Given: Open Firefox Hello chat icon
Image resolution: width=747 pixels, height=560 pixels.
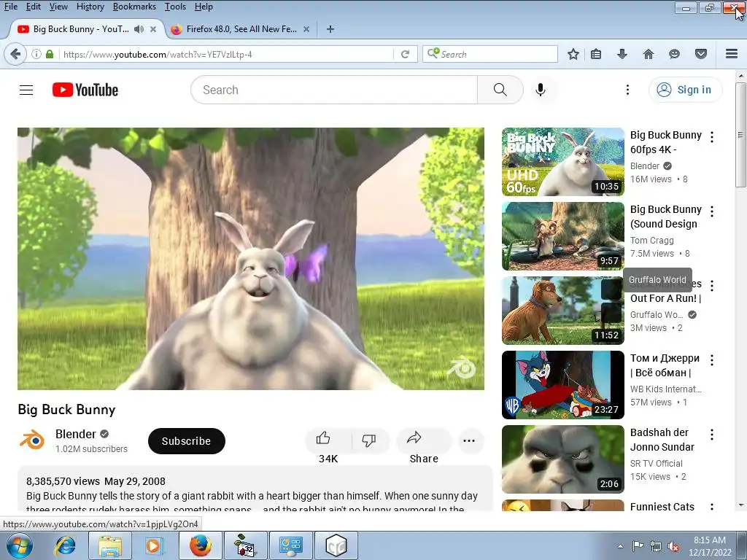Looking at the screenshot, I should click(x=674, y=54).
